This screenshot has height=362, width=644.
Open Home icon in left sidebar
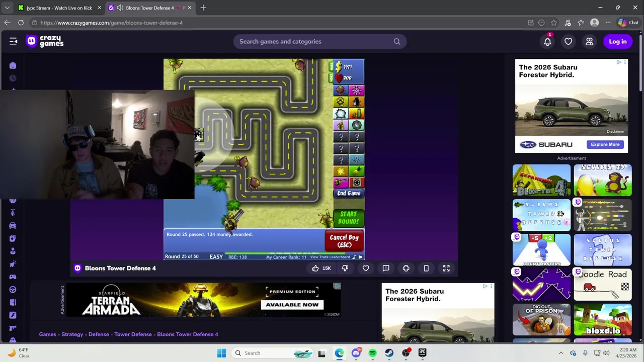point(13,65)
